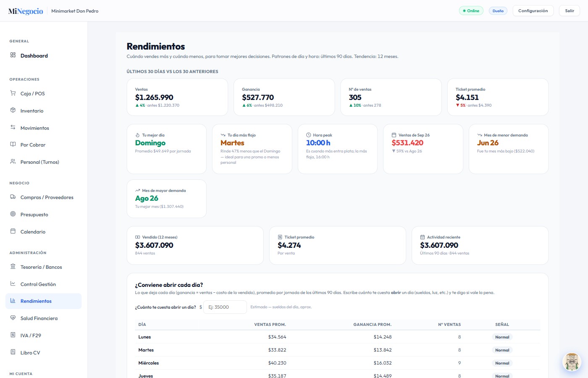Click the Compras / Proveedores truck icon
Screen dimensions: 588x378
(13, 197)
